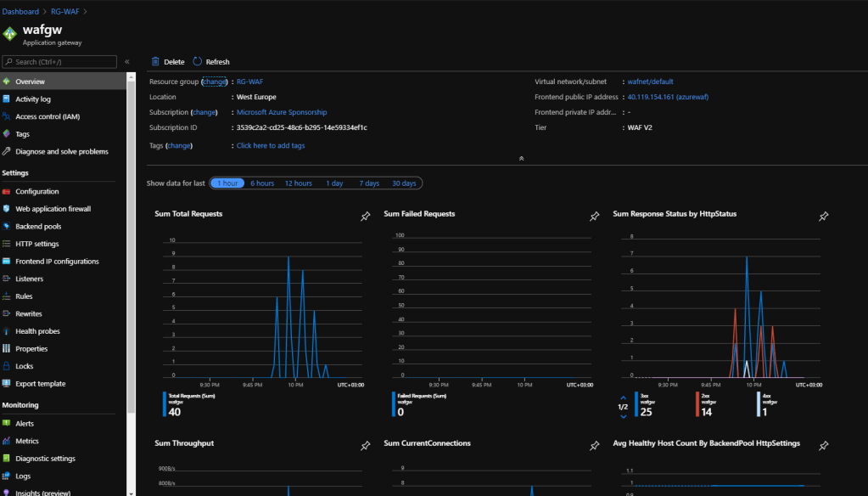Click the 3xx blue legend swatch
868x496 pixels.
click(x=636, y=404)
